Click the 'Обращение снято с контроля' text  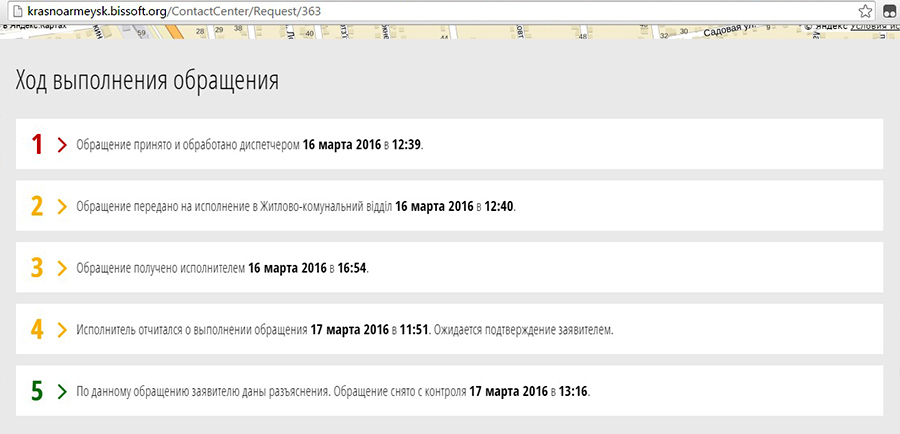pyautogui.click(x=400, y=391)
